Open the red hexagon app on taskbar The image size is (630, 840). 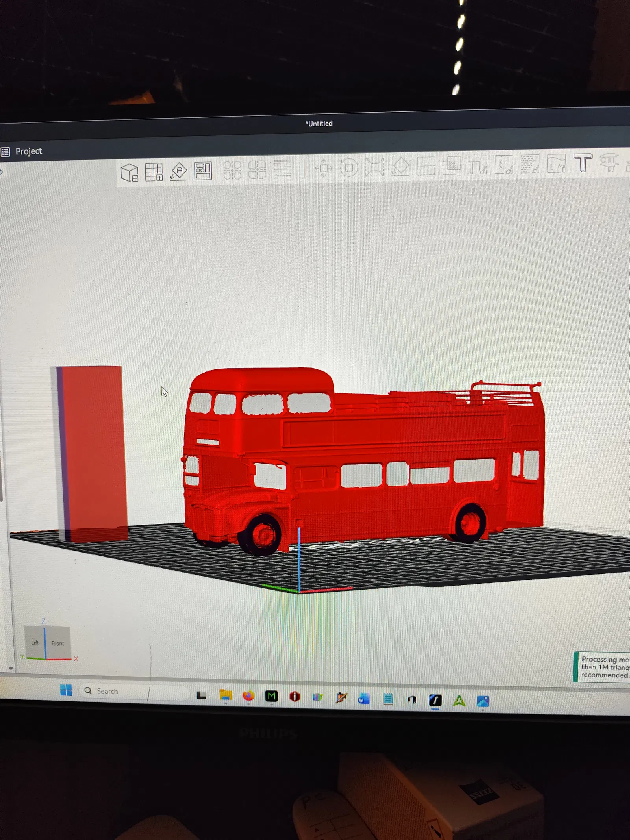(x=295, y=697)
